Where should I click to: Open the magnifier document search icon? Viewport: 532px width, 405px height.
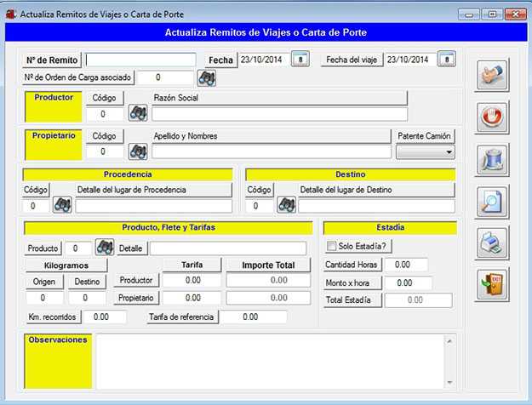(x=492, y=201)
